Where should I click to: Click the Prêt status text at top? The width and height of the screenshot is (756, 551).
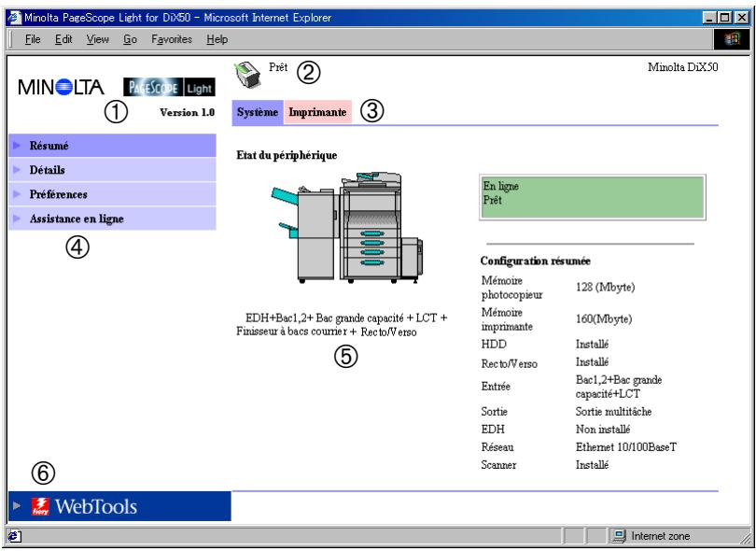[278, 67]
